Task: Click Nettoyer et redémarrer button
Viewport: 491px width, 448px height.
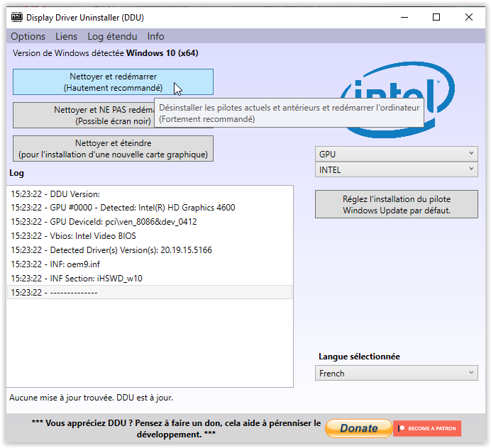Action: (113, 82)
